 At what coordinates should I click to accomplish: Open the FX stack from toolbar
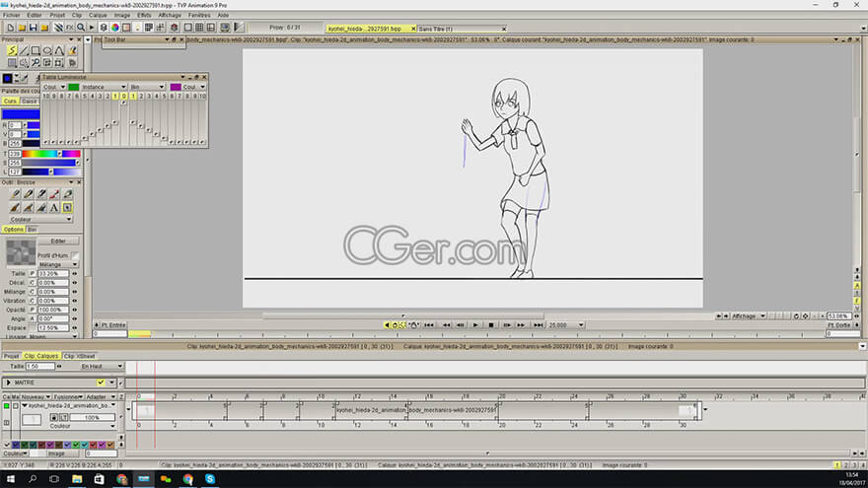[x=70, y=28]
